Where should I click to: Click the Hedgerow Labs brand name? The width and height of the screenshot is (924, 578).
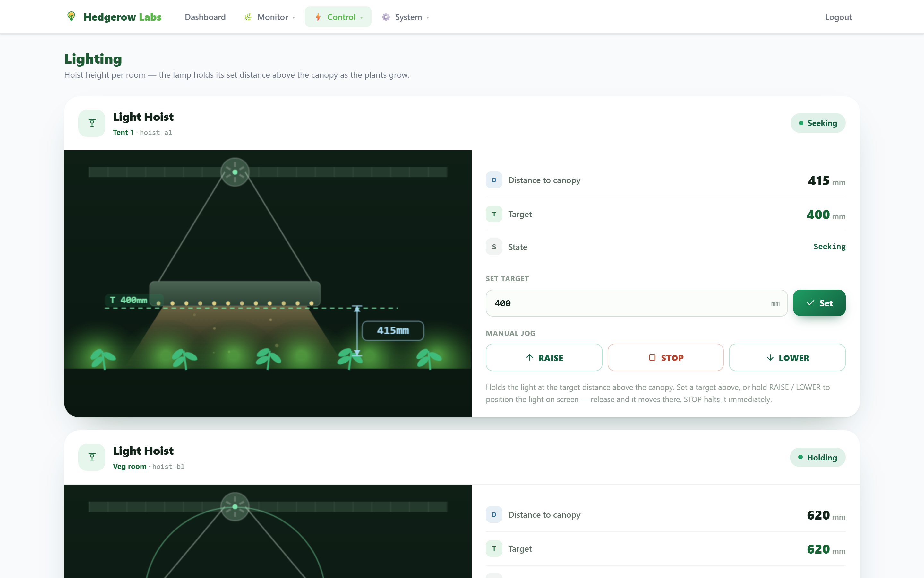(122, 17)
